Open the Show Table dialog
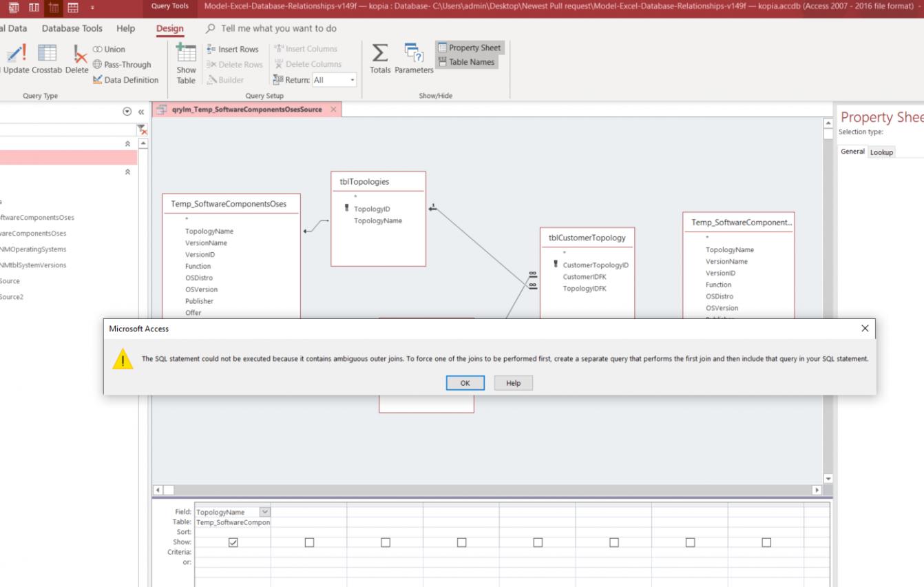This screenshot has height=587, width=924. click(187, 63)
